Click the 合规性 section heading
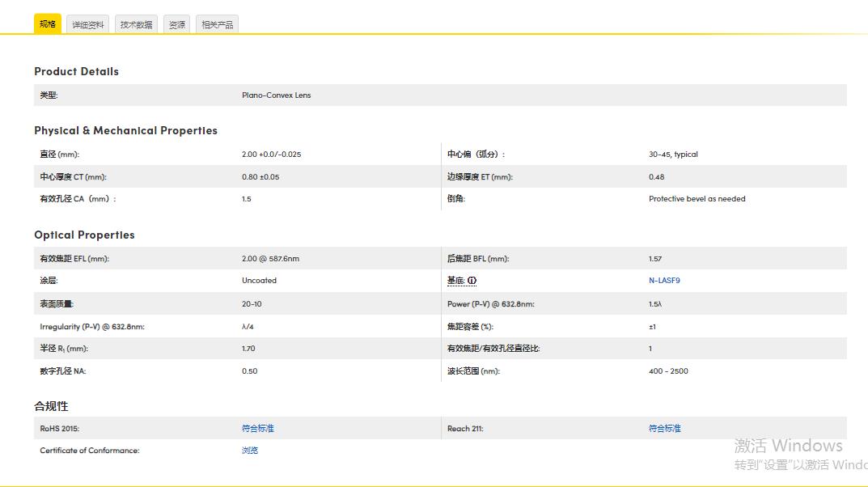The height and width of the screenshot is (487, 868). (x=51, y=406)
